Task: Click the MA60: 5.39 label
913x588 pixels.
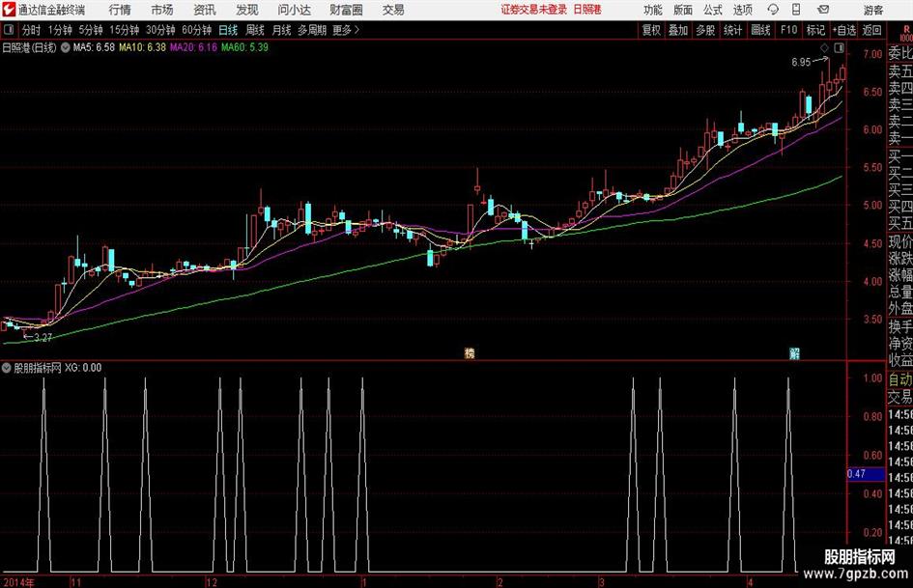Action: (x=244, y=47)
